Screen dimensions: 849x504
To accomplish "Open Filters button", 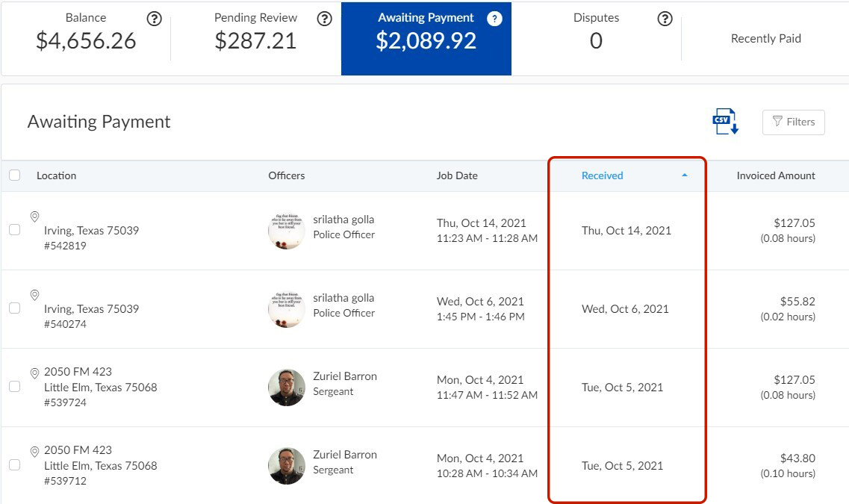I will pos(793,122).
